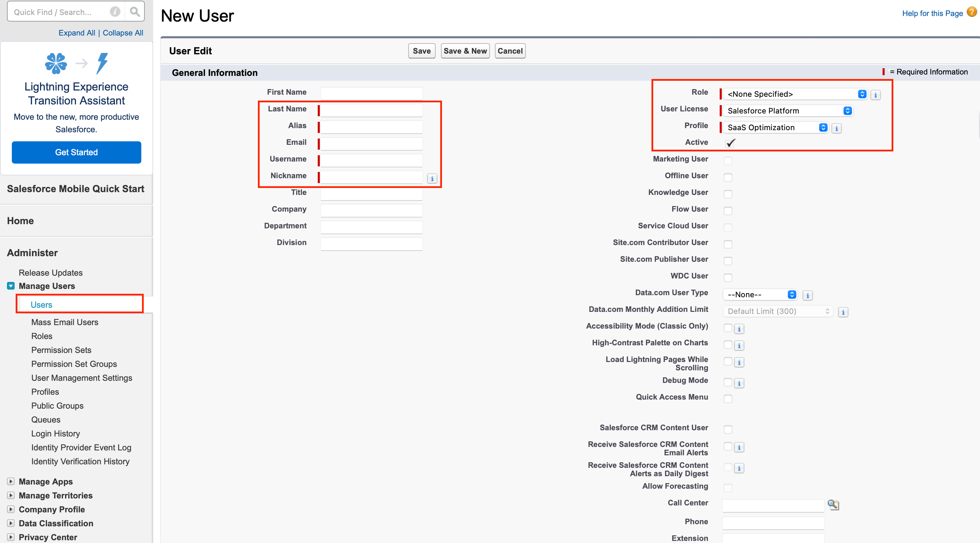Click the Save & New button
This screenshot has width=980, height=543.
pyautogui.click(x=465, y=50)
